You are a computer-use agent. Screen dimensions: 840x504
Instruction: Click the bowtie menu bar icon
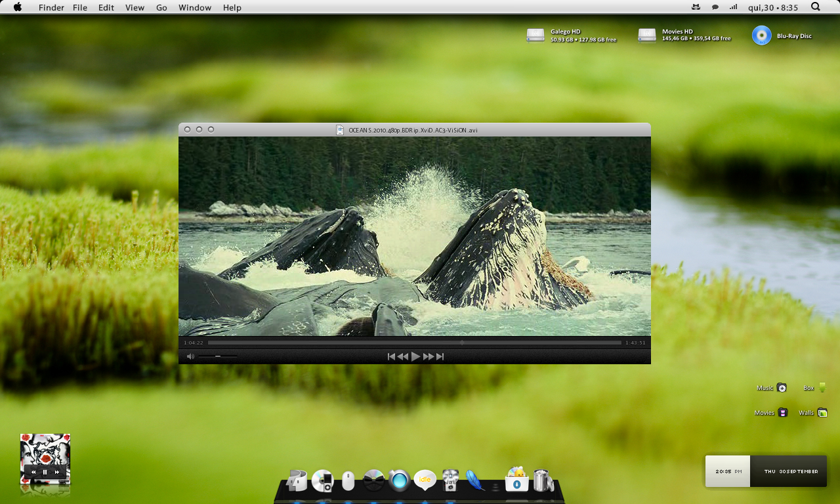696,7
